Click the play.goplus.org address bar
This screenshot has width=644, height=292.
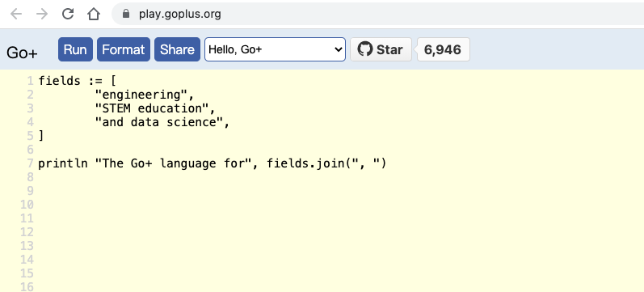pyautogui.click(x=378, y=14)
